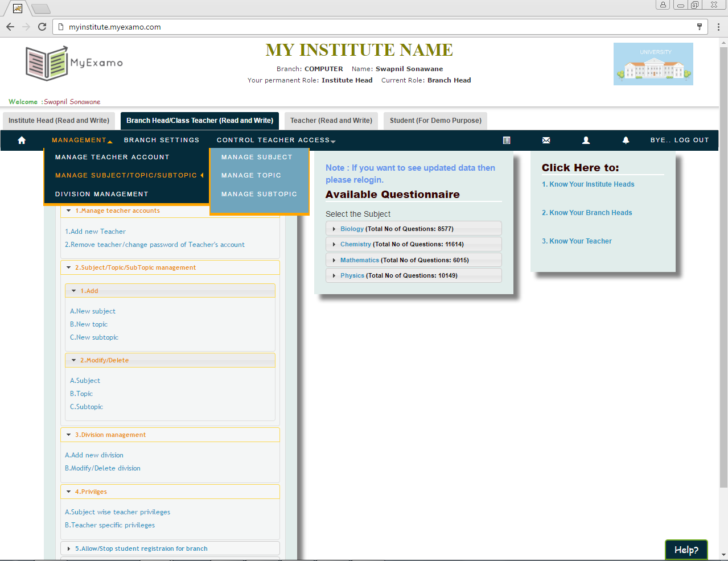Open Know Your Teacher link

pos(577,241)
